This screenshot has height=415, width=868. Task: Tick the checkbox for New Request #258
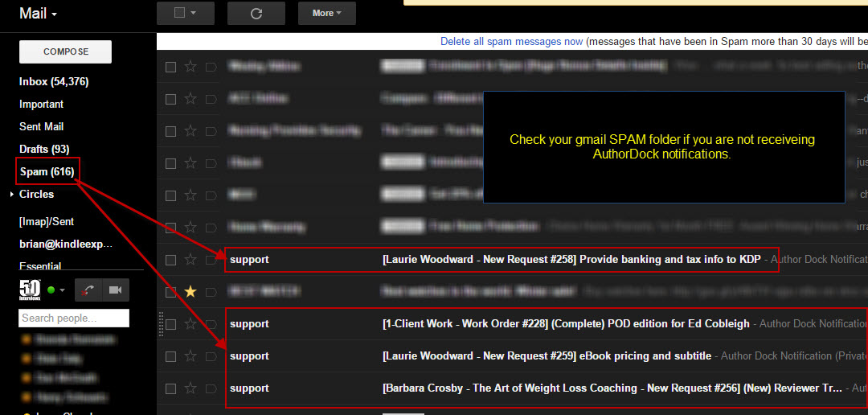pos(171,260)
